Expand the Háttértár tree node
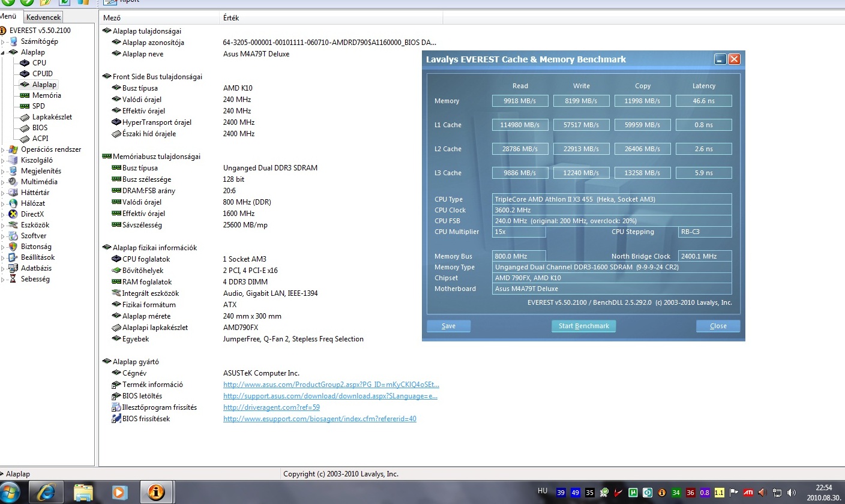 click(4, 193)
